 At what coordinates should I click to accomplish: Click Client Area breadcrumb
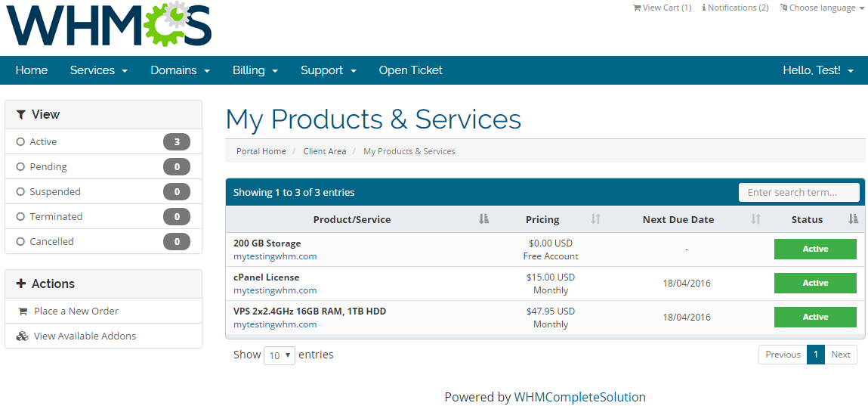pos(324,151)
